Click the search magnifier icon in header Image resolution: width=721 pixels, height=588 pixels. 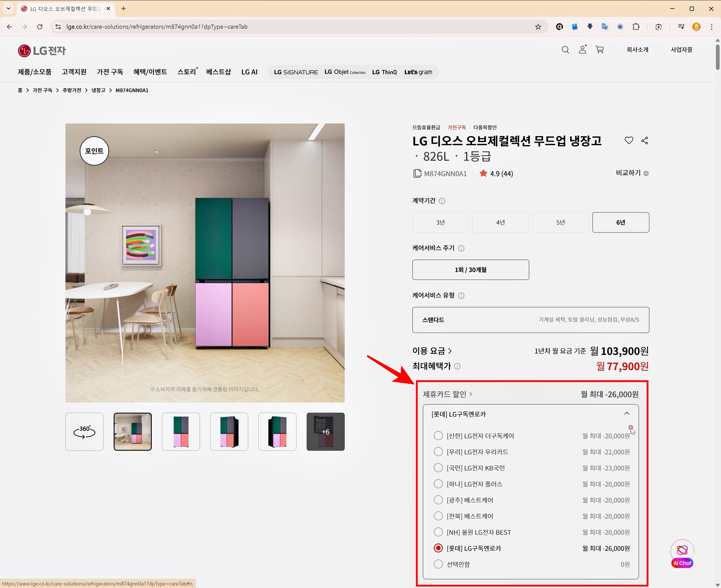pos(565,50)
